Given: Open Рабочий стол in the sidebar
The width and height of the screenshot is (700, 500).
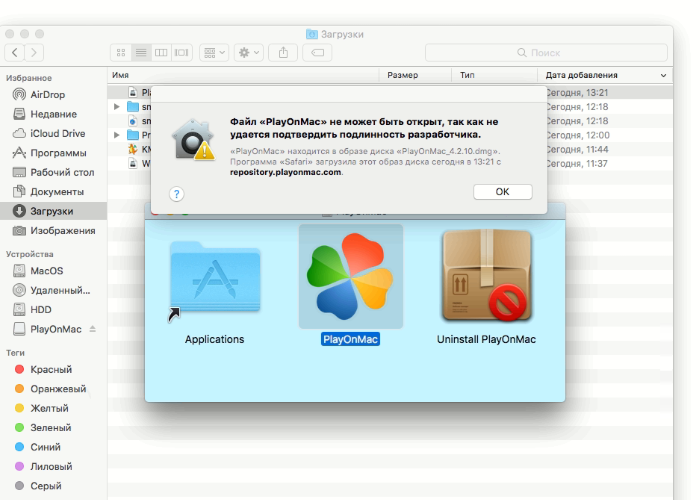Looking at the screenshot, I should (x=54, y=172).
